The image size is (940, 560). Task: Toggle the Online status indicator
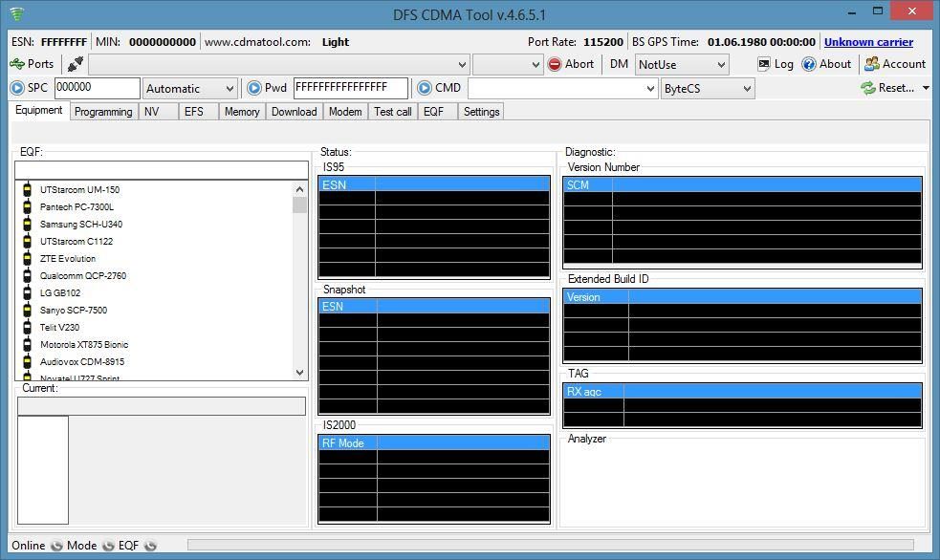[x=56, y=546]
